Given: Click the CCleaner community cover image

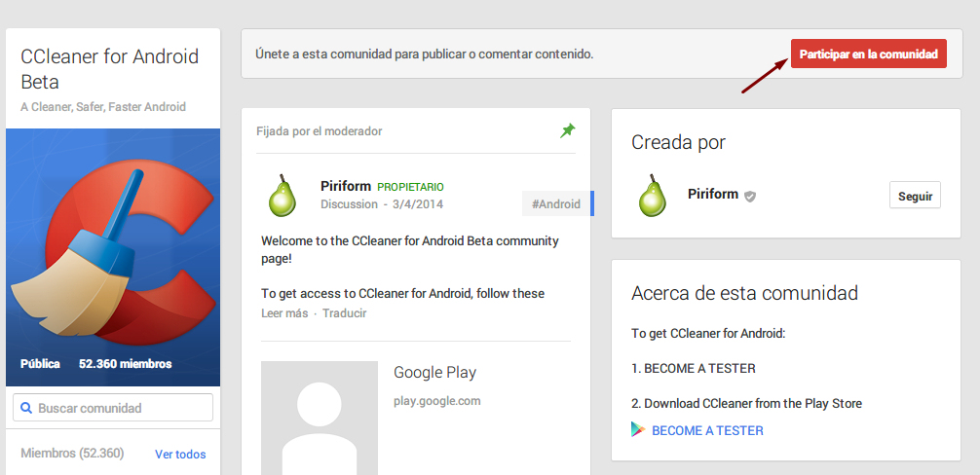Looking at the screenshot, I should pyautogui.click(x=113, y=257).
